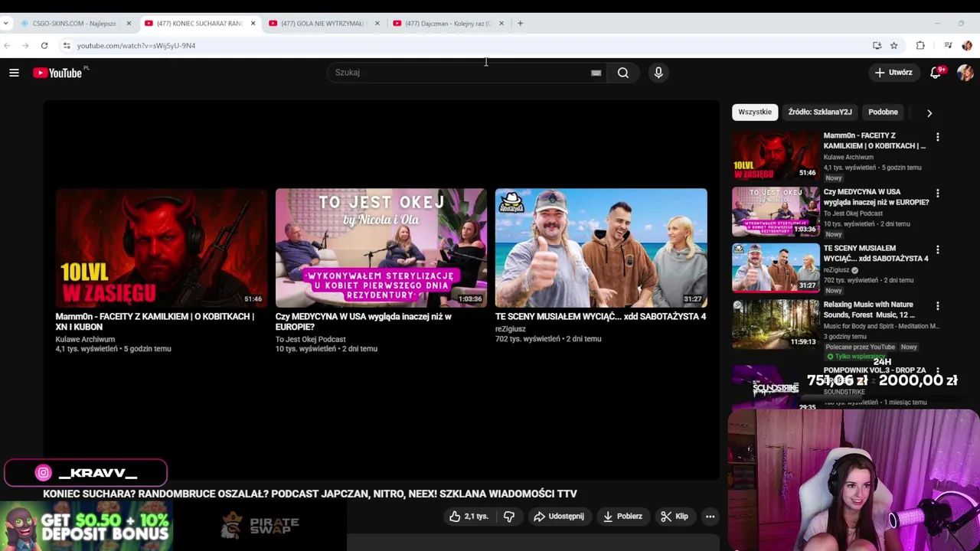Click the SABOTAŻYSTA end-screen thumbnail

[601, 248]
